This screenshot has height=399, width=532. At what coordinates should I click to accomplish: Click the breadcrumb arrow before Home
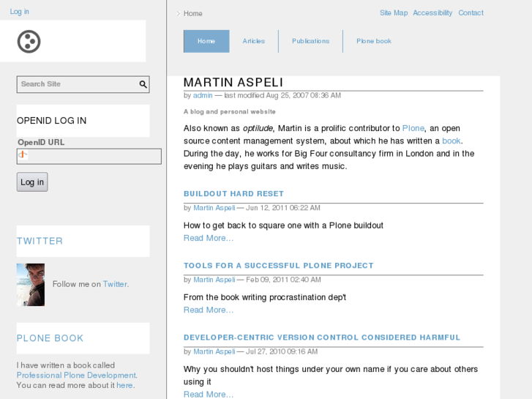tap(178, 14)
